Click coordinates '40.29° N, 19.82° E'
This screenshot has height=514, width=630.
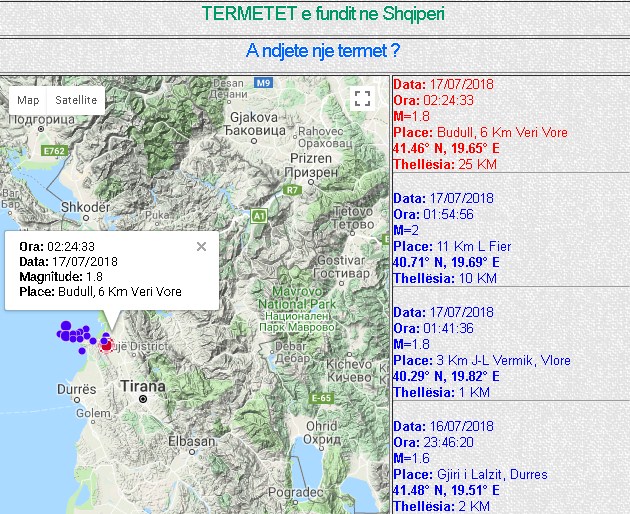pyautogui.click(x=446, y=377)
